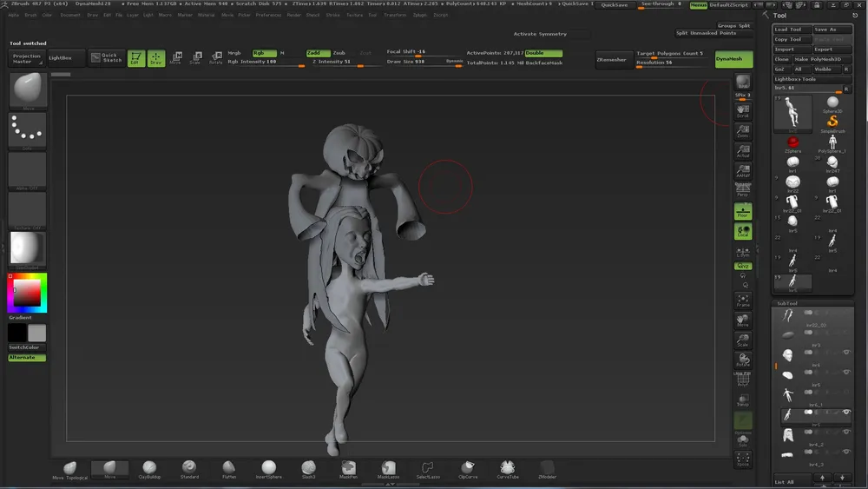The image size is (868, 489).
Task: Open the Render menu
Action: click(x=294, y=15)
